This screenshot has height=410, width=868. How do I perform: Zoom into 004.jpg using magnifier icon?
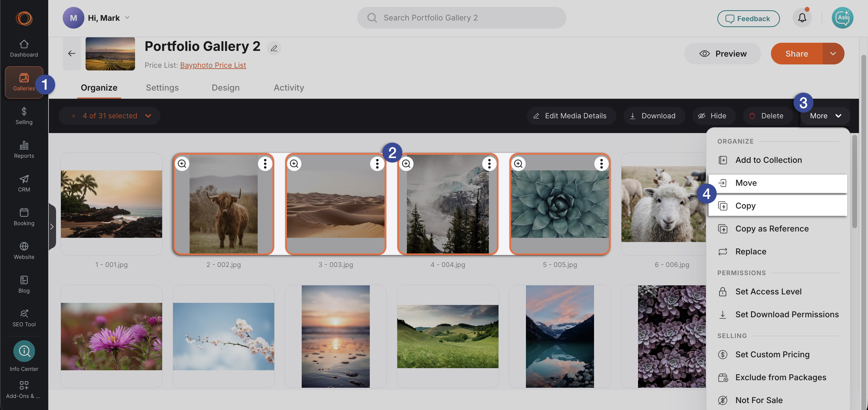pyautogui.click(x=406, y=163)
